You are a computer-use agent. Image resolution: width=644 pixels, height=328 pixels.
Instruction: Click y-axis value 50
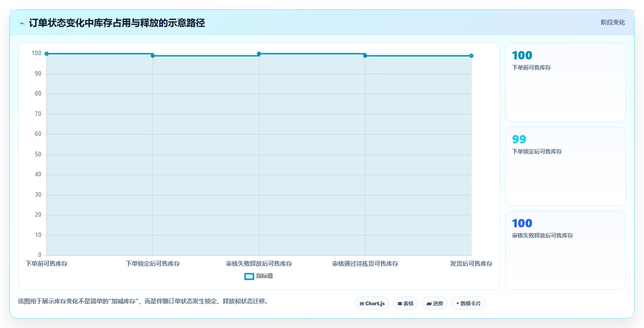38,154
